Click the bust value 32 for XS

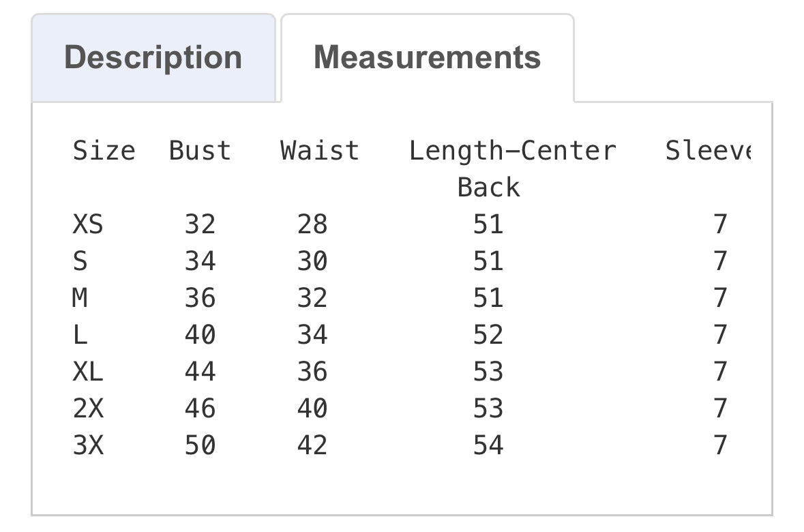click(x=200, y=224)
